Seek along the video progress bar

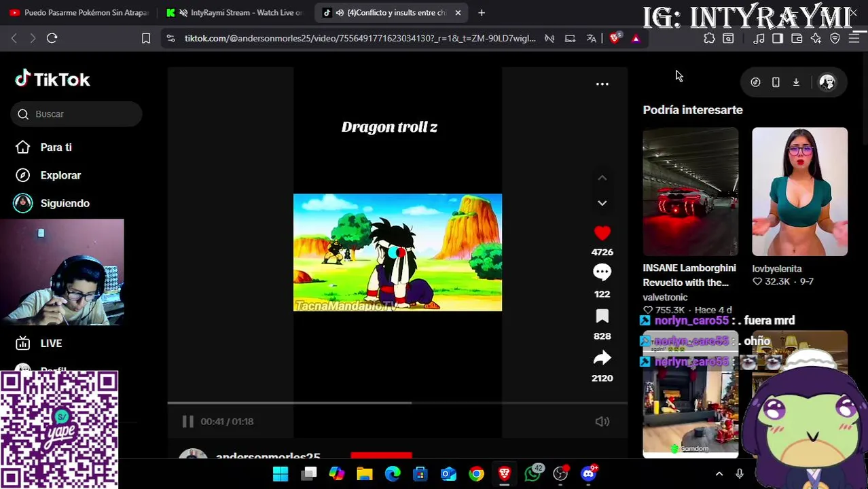click(x=397, y=403)
